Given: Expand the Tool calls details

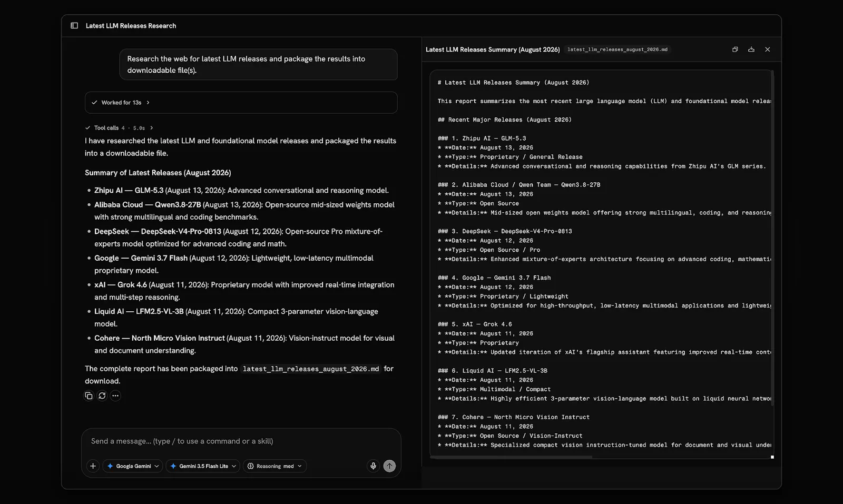Looking at the screenshot, I should (x=119, y=128).
